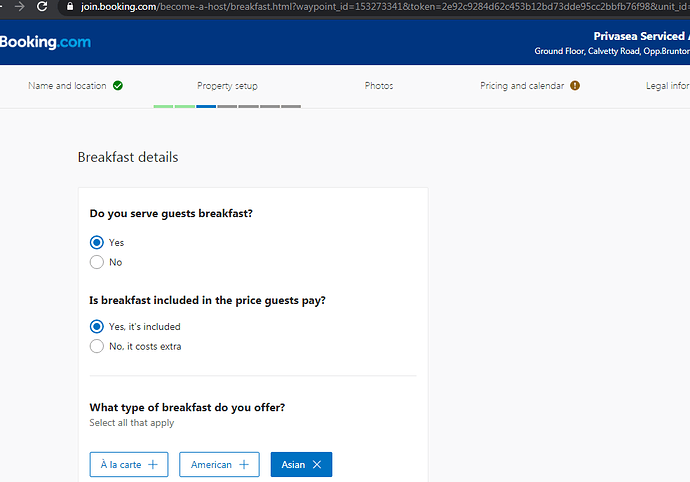Add the American breakfast type
Image resolution: width=690 pixels, height=482 pixels.
(x=219, y=464)
